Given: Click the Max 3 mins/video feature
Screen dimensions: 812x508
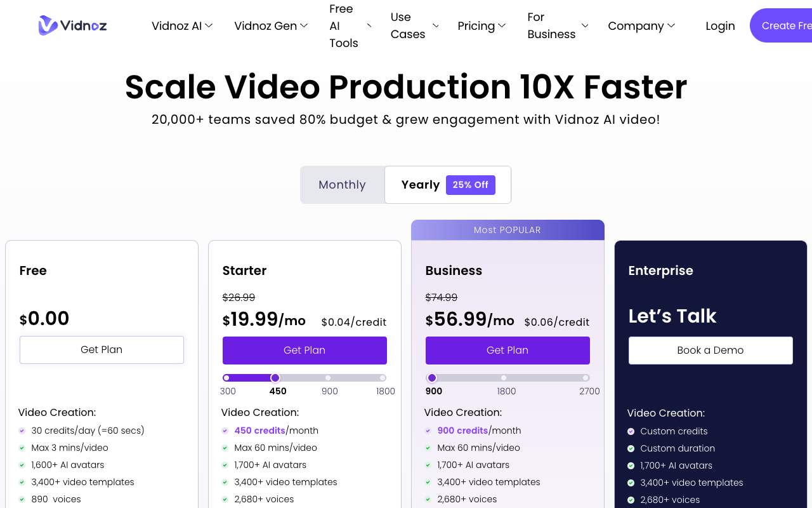Looking at the screenshot, I should click(x=70, y=448).
